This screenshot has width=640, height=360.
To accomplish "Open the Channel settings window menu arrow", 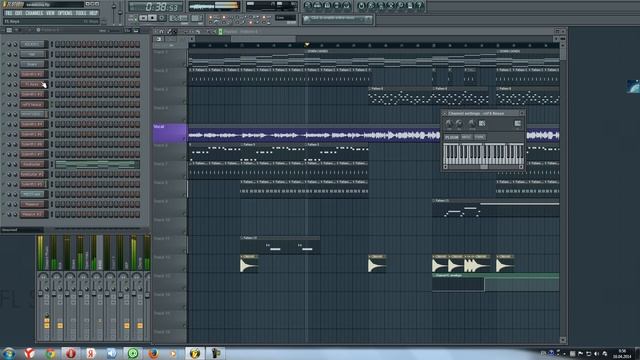I will 444,113.
